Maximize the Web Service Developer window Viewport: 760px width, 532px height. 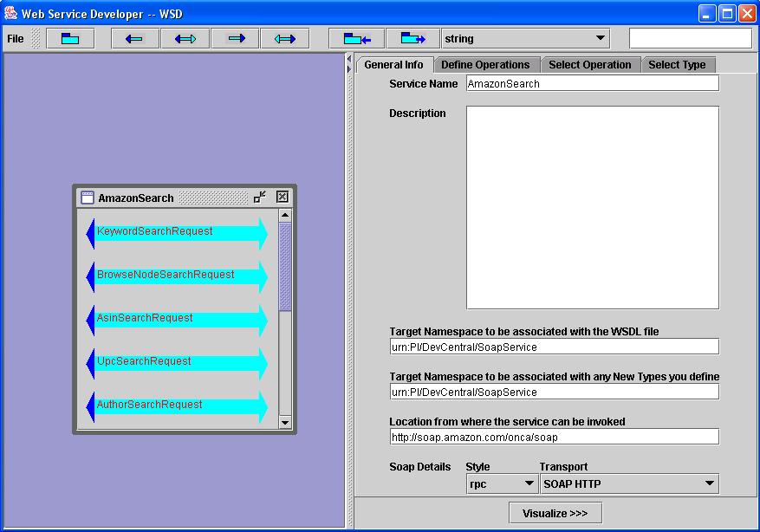point(727,13)
